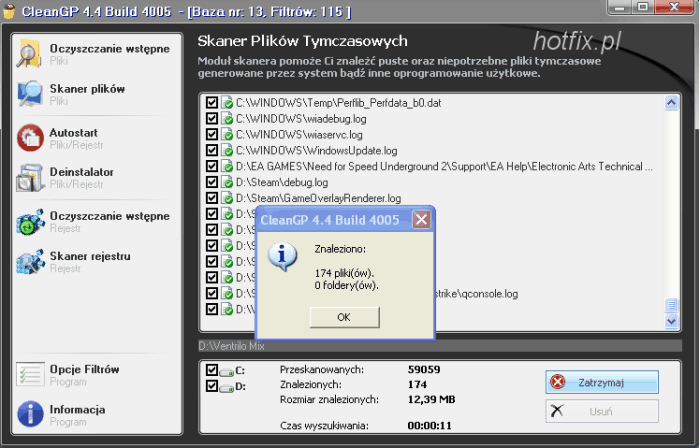
Task: Open Skaner rejestru icon
Action: click(x=30, y=262)
